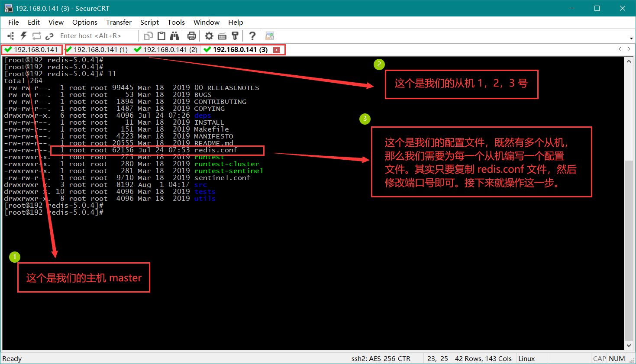Click the terminal scrollbar down arrow
The width and height of the screenshot is (636, 364).
click(x=629, y=345)
